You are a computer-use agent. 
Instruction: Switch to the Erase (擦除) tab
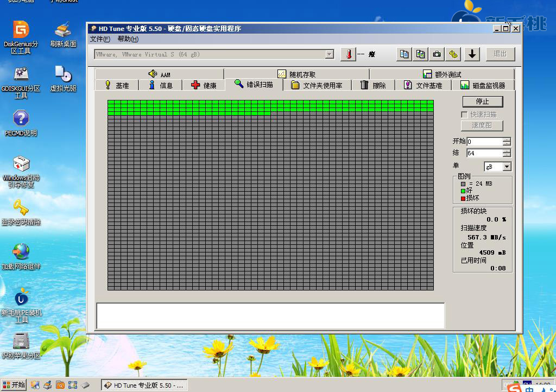[373, 85]
